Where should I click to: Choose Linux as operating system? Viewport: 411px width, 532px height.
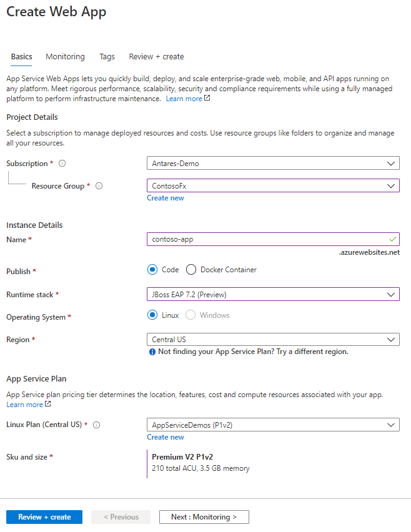pos(152,315)
